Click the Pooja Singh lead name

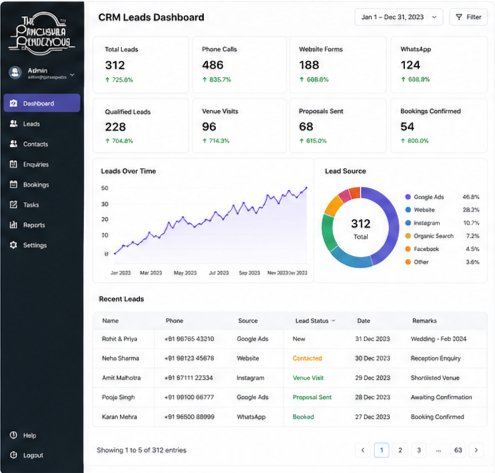pyautogui.click(x=118, y=397)
